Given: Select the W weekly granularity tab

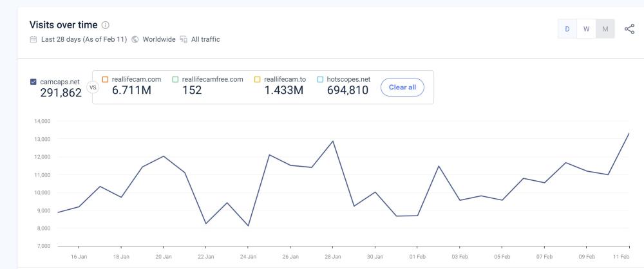Looking at the screenshot, I should click(586, 29).
